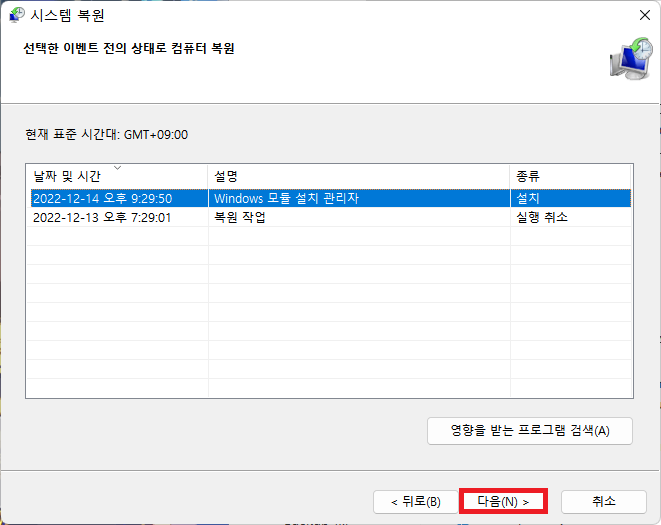
Task: Click the System Restore title bar icon
Action: click(17, 15)
